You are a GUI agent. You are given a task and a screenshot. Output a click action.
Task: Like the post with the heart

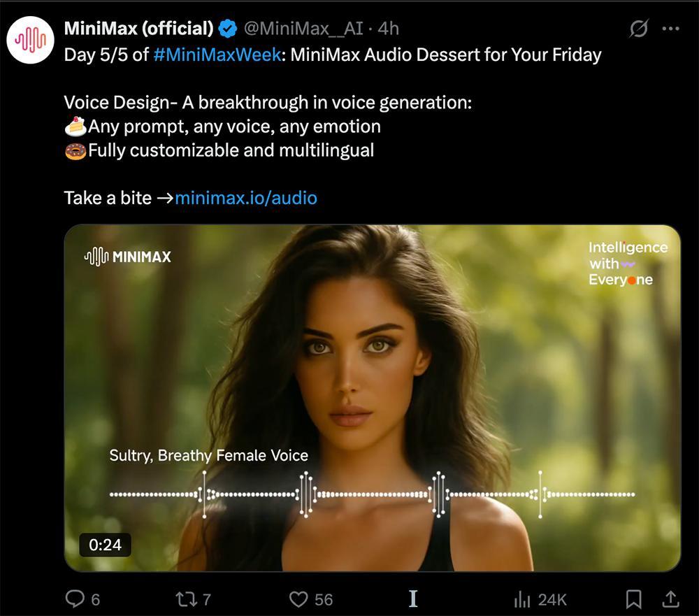299,599
